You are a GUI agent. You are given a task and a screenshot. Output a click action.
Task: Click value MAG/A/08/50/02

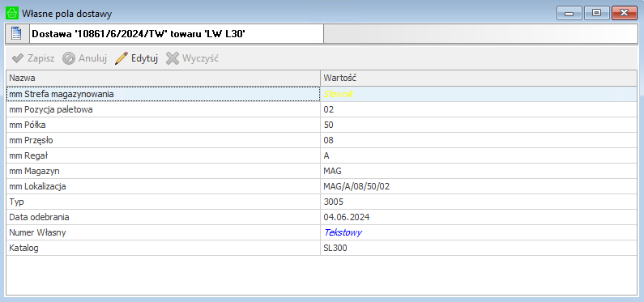point(479,187)
